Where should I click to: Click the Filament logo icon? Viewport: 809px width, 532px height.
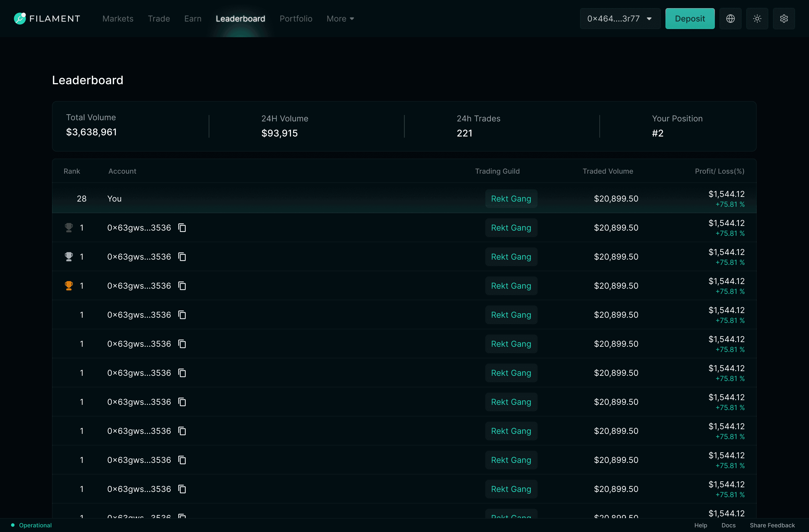(x=20, y=18)
